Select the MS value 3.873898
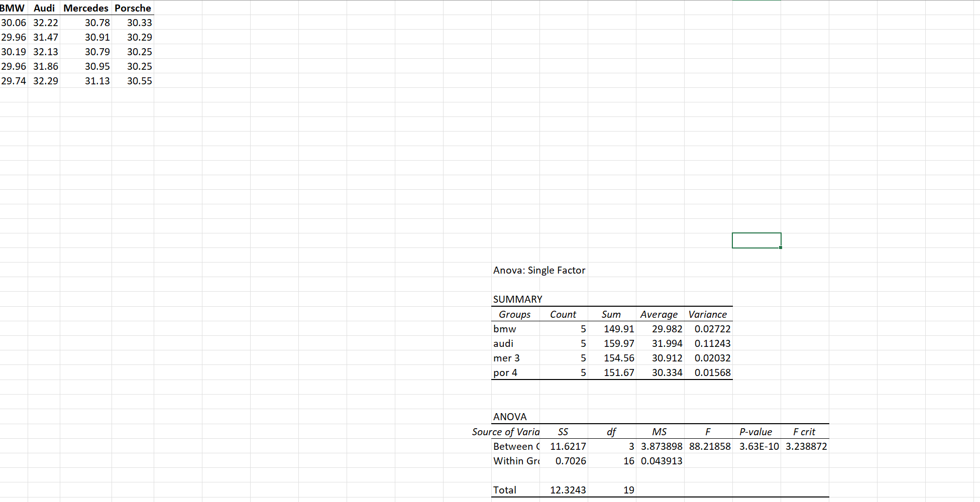Viewport: 980px width, 502px height. point(660,446)
